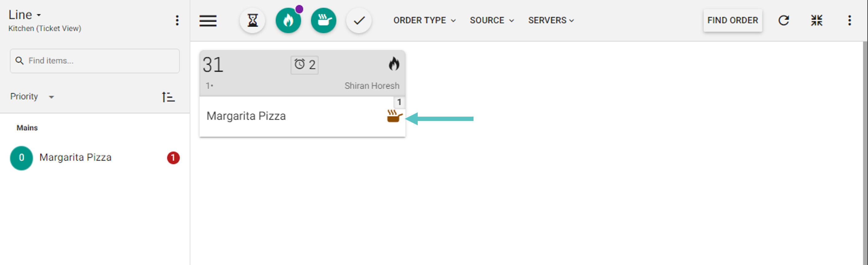Click the flame icon on ticket 31
This screenshot has height=265, width=868.
(394, 63)
